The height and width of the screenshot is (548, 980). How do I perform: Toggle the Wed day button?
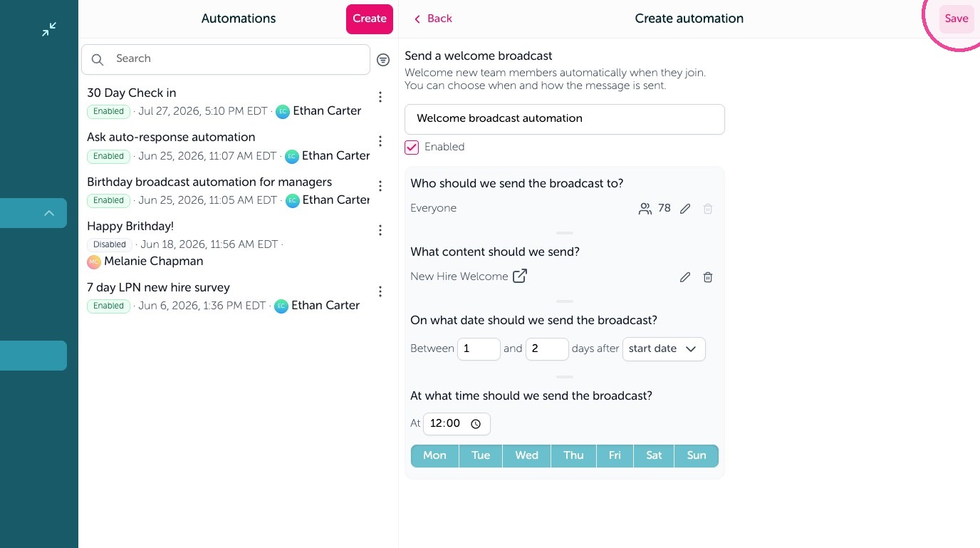click(526, 456)
